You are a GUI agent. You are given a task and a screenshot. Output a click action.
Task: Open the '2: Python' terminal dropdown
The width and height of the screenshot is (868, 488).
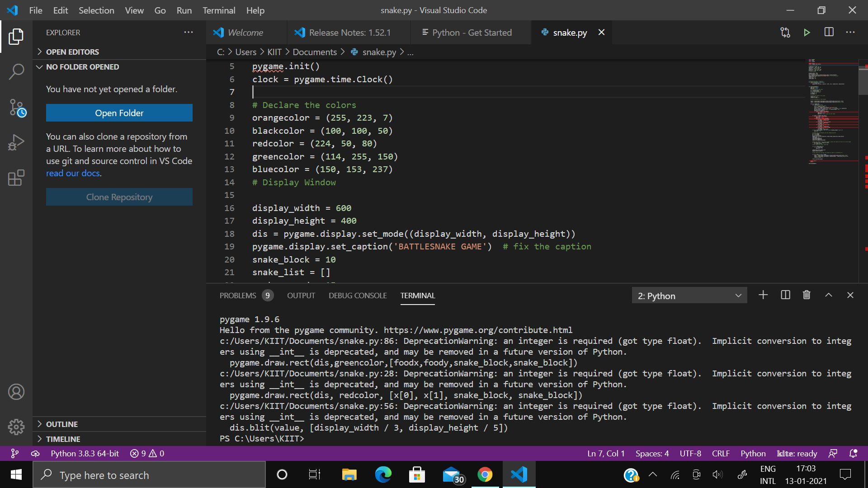pyautogui.click(x=689, y=296)
